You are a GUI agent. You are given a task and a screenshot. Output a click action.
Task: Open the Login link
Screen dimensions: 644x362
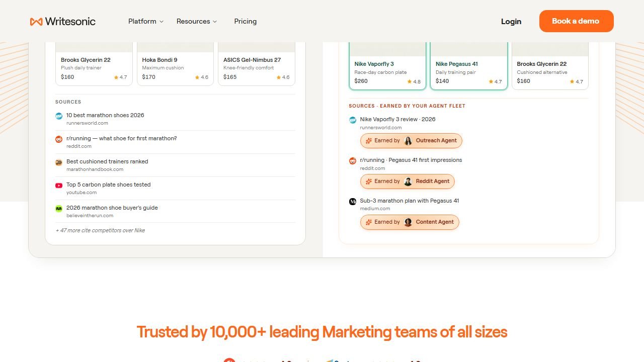coord(511,21)
